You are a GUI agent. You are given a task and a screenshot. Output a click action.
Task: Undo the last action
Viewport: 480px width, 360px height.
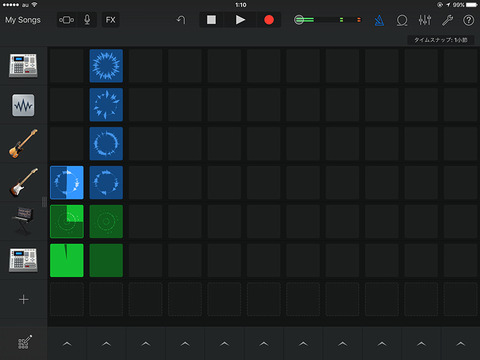click(181, 20)
